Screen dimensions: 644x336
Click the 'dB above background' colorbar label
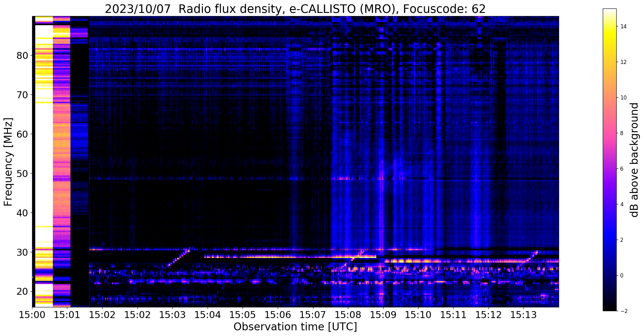point(635,160)
